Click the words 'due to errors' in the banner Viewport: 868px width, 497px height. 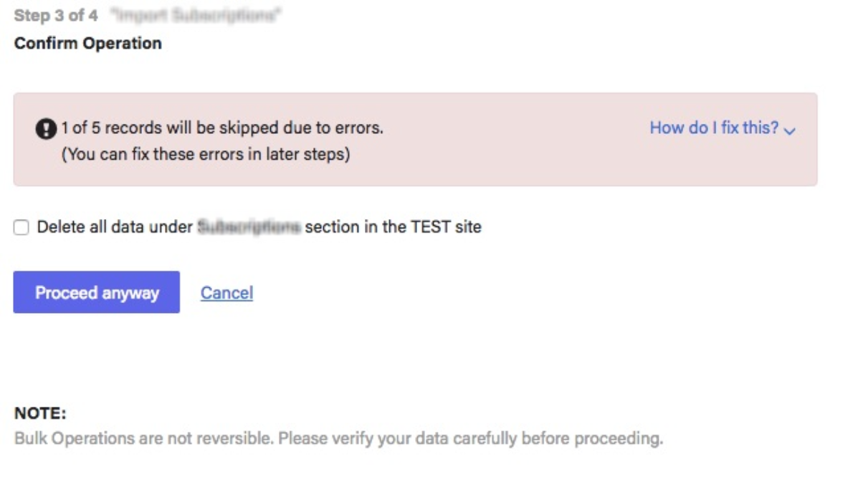pos(343,129)
